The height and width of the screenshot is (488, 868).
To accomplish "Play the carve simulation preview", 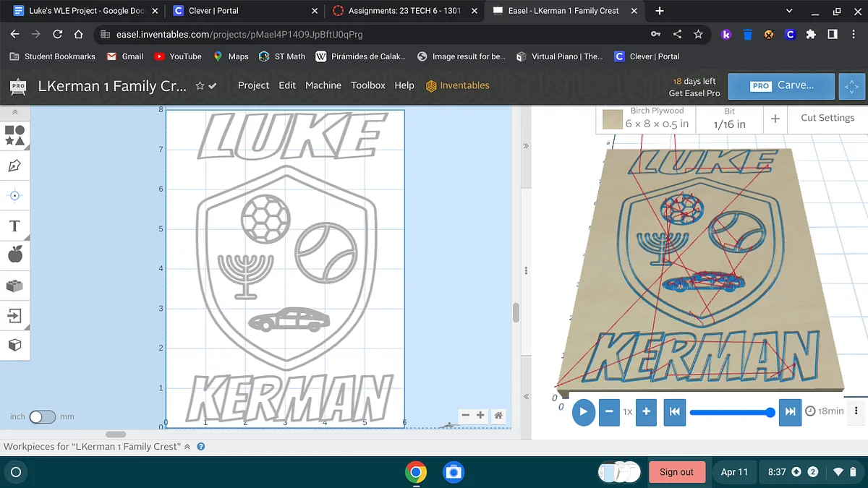I will (583, 411).
